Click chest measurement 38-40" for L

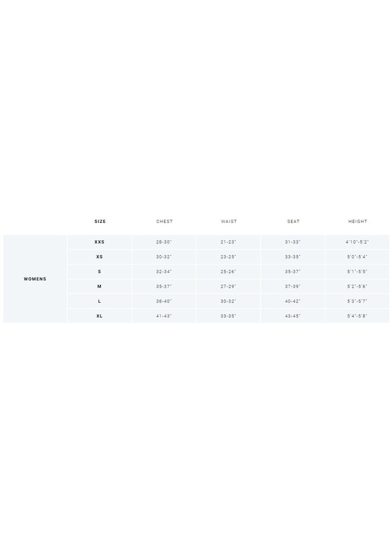[x=165, y=301]
